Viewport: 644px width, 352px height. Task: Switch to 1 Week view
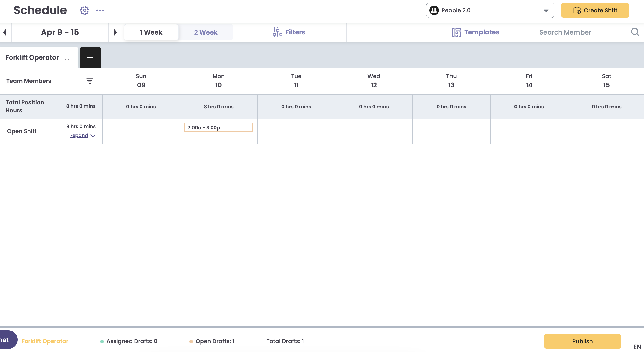151,32
